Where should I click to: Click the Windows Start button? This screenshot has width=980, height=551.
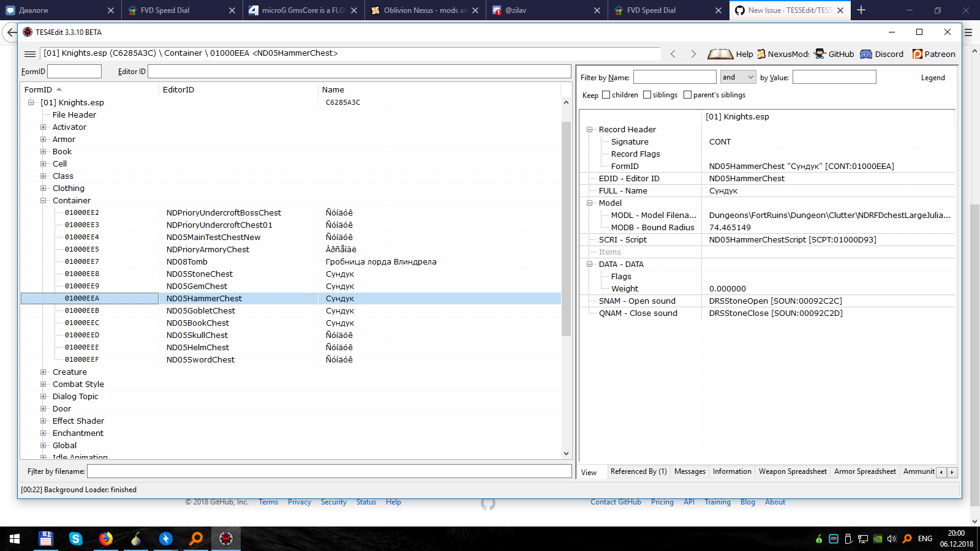(15, 539)
